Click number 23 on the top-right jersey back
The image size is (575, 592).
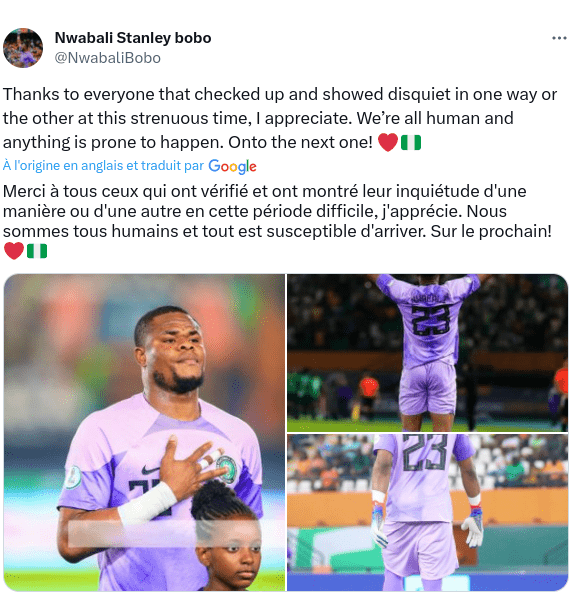click(x=430, y=320)
